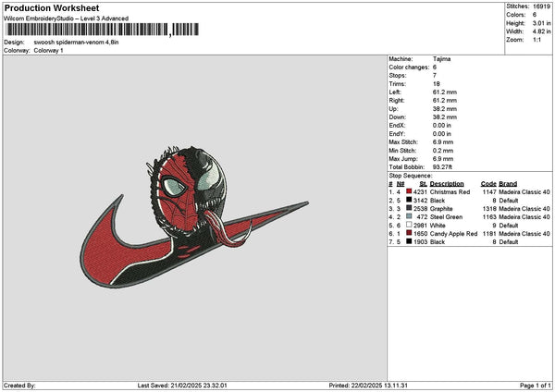This screenshot has width=555, height=392.
Task: Click the 'Colors:' label in header
Action: coord(516,15)
